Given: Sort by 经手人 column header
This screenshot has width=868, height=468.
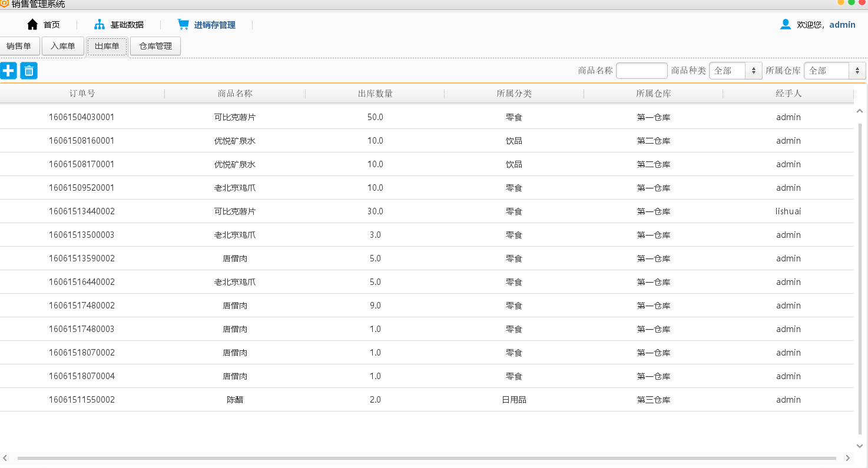Looking at the screenshot, I should (789, 94).
